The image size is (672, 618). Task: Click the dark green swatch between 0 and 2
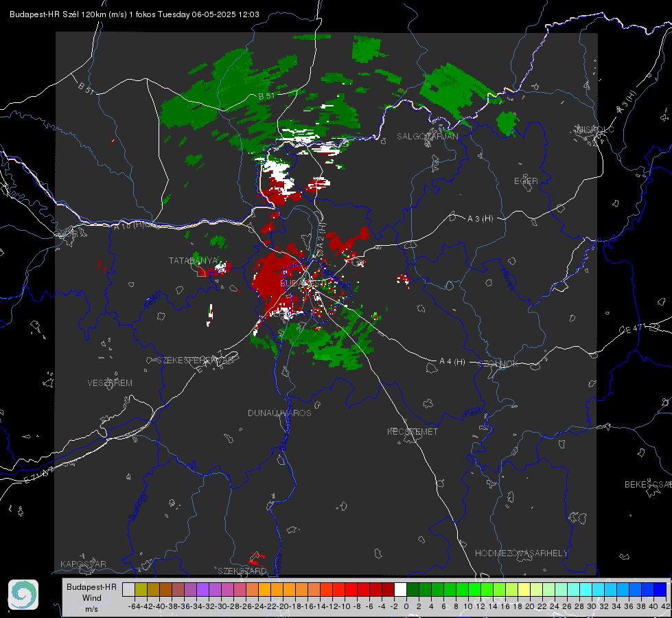point(413,589)
